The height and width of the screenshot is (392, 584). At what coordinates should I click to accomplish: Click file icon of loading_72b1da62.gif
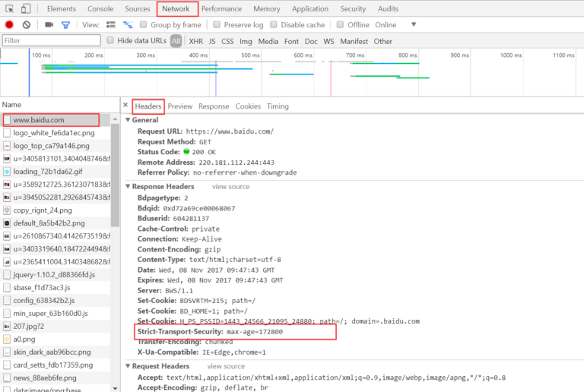click(x=7, y=172)
